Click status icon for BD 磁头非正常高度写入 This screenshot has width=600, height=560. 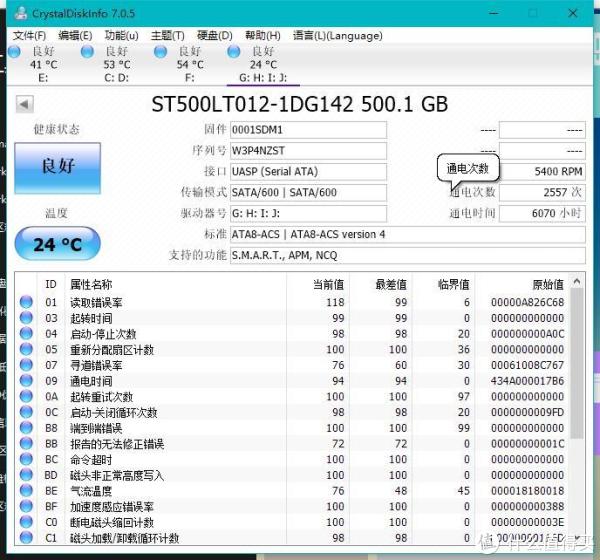(26, 475)
